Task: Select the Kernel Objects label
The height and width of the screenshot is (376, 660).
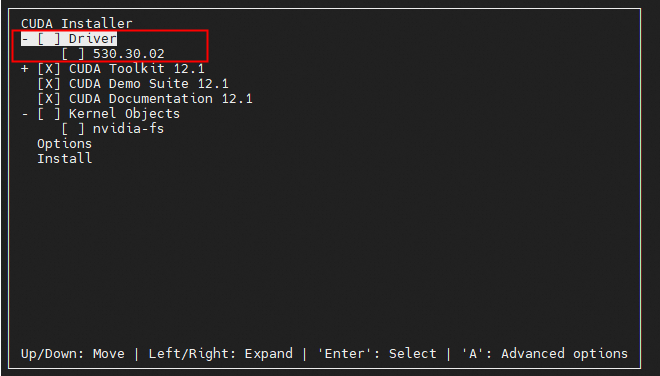Action: pyautogui.click(x=125, y=114)
